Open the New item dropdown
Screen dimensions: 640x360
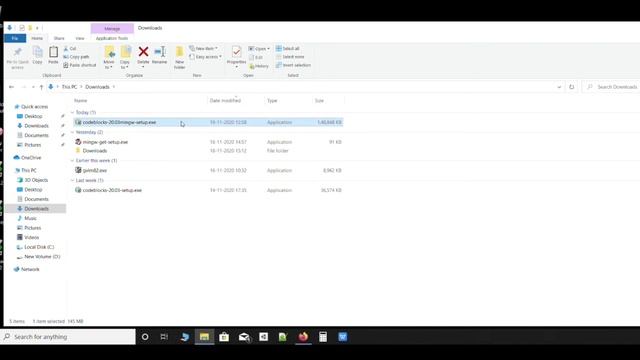[203, 48]
